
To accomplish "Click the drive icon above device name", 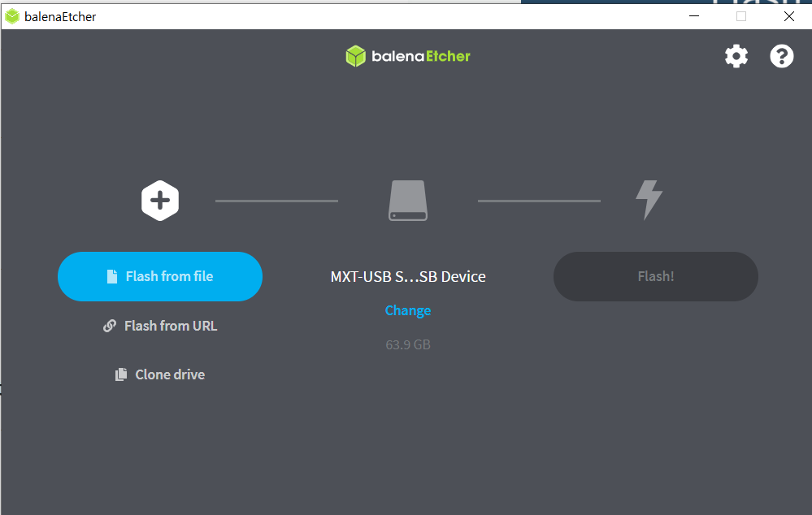I will click(x=408, y=201).
